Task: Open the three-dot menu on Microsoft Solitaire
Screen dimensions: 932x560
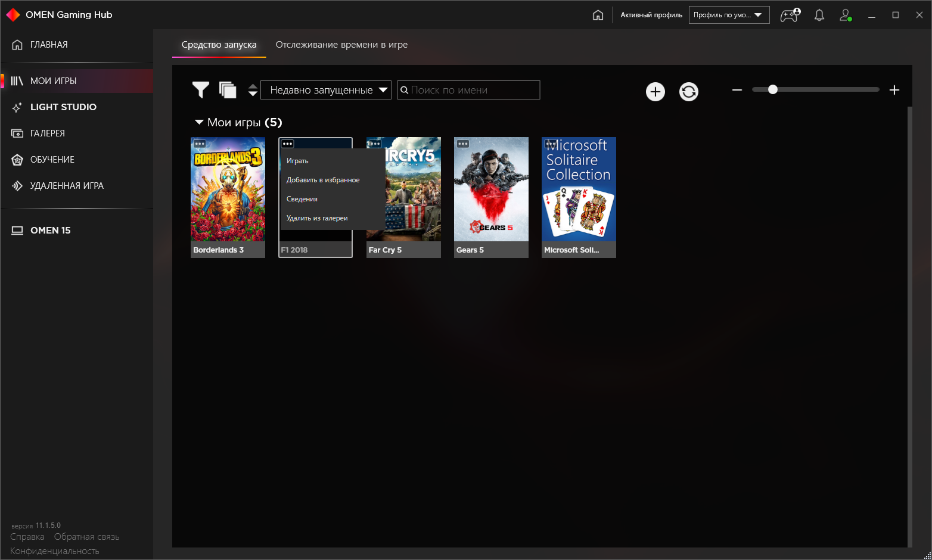Action: click(x=551, y=144)
